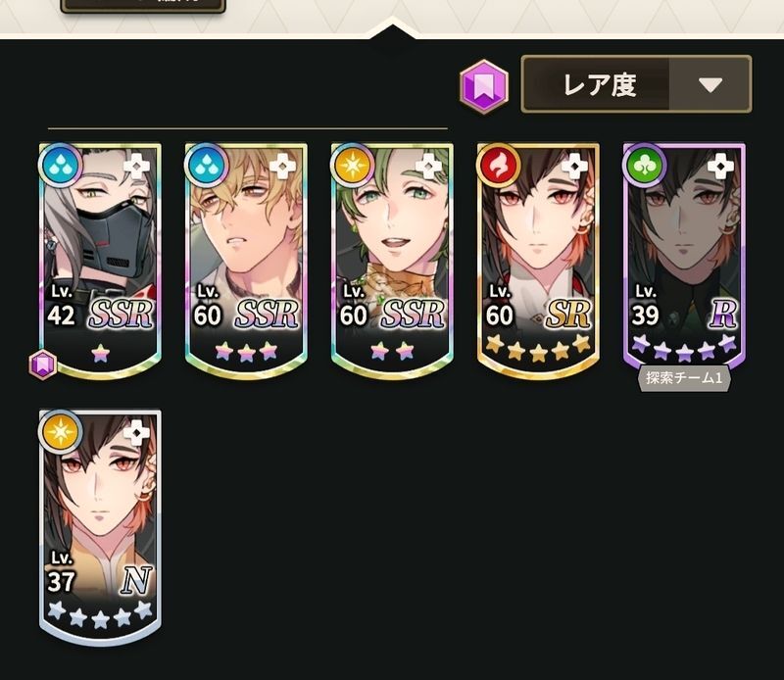The image size is (784, 680).
Task: Expand sort options with the triangle arrow
Action: 710,84
